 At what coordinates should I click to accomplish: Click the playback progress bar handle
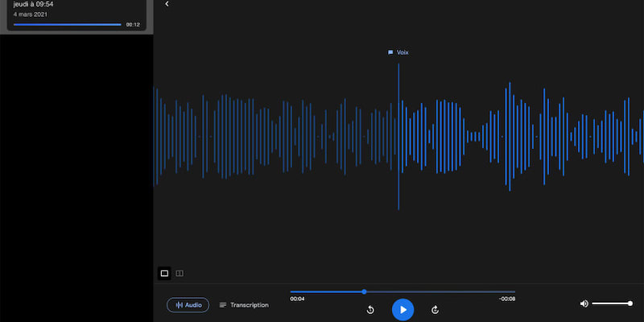(x=364, y=291)
